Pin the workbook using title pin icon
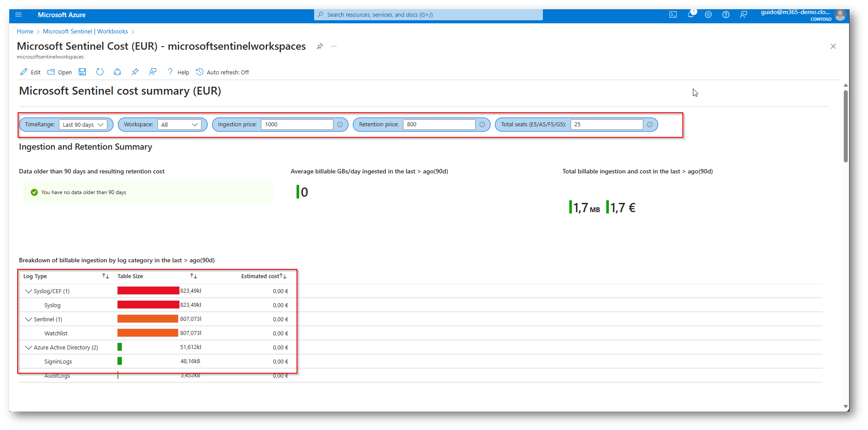Screen dimensions: 868x430 [x=320, y=46]
